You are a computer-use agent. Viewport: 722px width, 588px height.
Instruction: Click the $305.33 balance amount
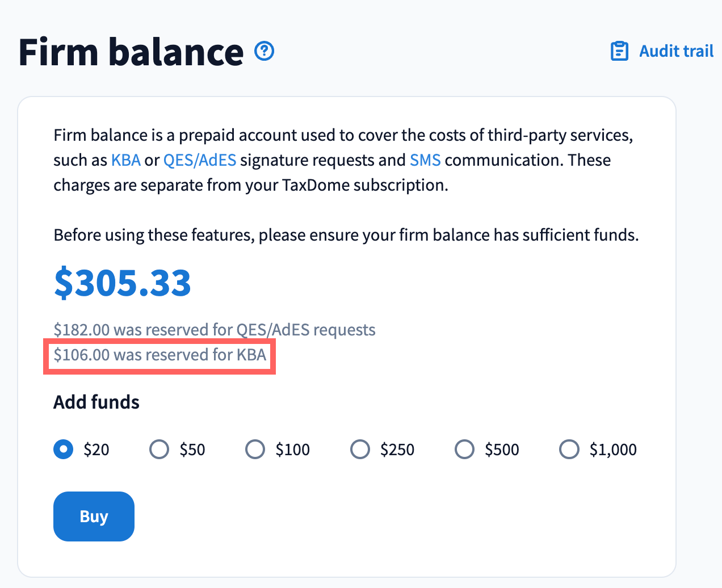123,283
